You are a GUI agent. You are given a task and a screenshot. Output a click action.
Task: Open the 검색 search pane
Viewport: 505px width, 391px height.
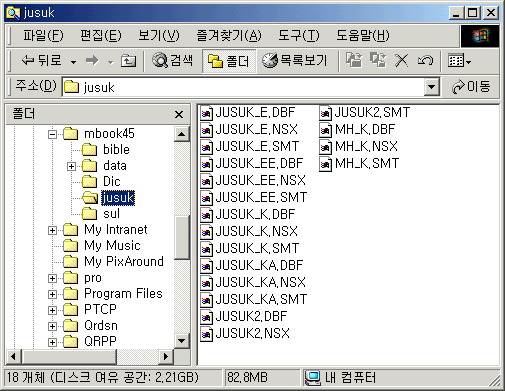click(x=172, y=61)
